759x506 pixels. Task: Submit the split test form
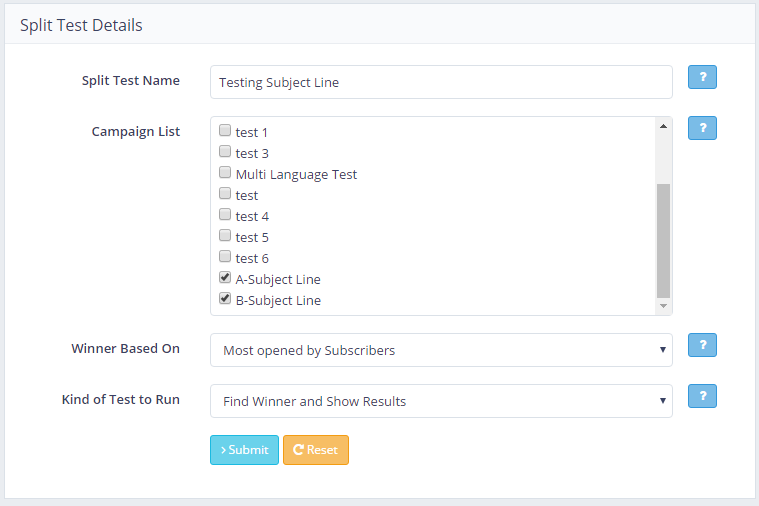tap(244, 450)
